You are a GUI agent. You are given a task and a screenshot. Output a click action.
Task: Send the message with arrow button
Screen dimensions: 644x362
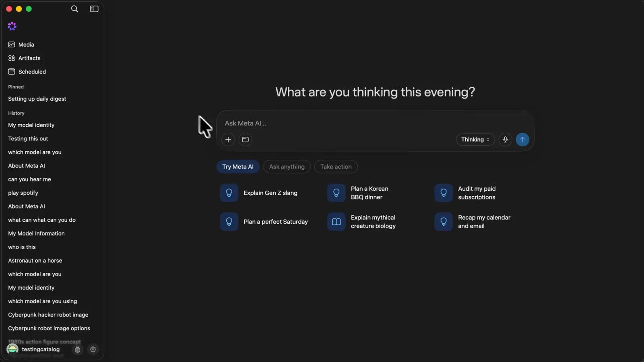[x=522, y=140]
